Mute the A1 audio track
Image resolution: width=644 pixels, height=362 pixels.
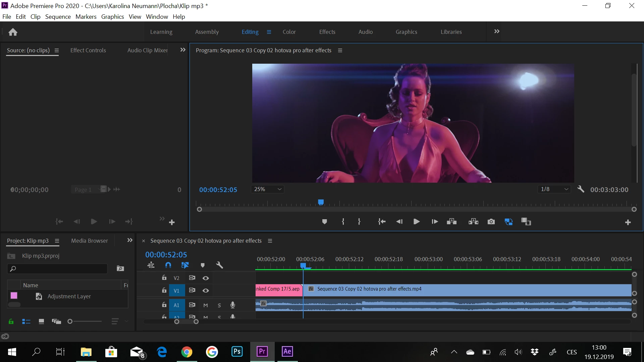[x=206, y=305]
